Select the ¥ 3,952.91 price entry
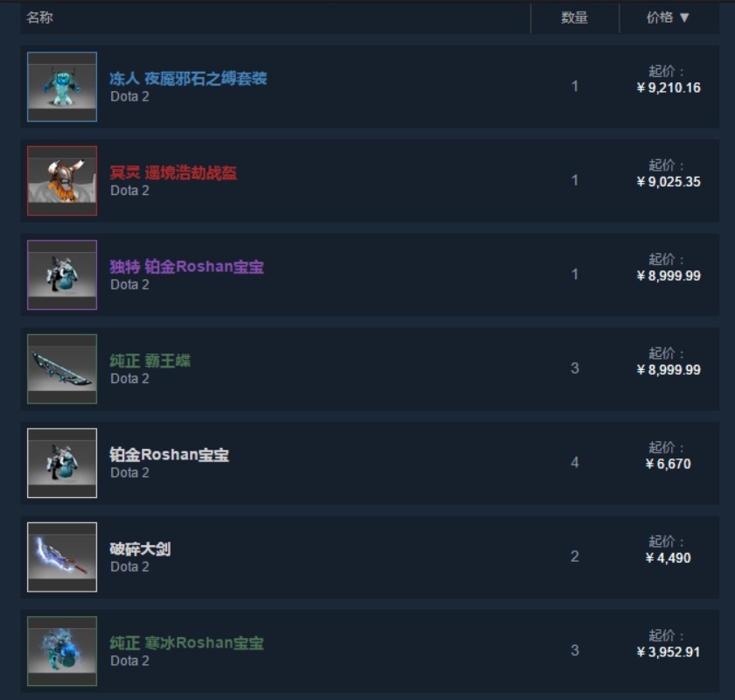This screenshot has width=735, height=700. [668, 652]
